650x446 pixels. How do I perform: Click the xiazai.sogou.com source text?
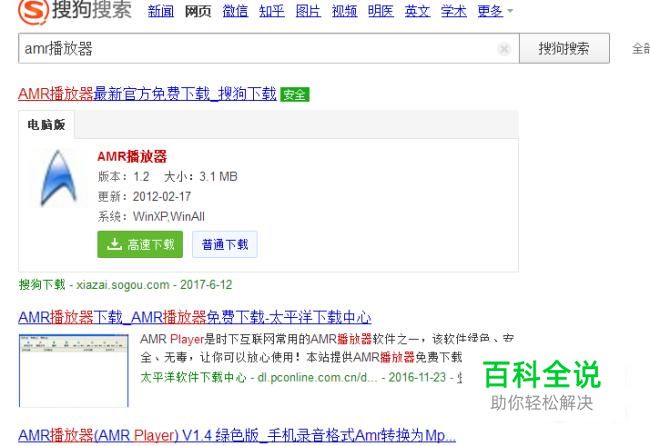tap(123, 285)
